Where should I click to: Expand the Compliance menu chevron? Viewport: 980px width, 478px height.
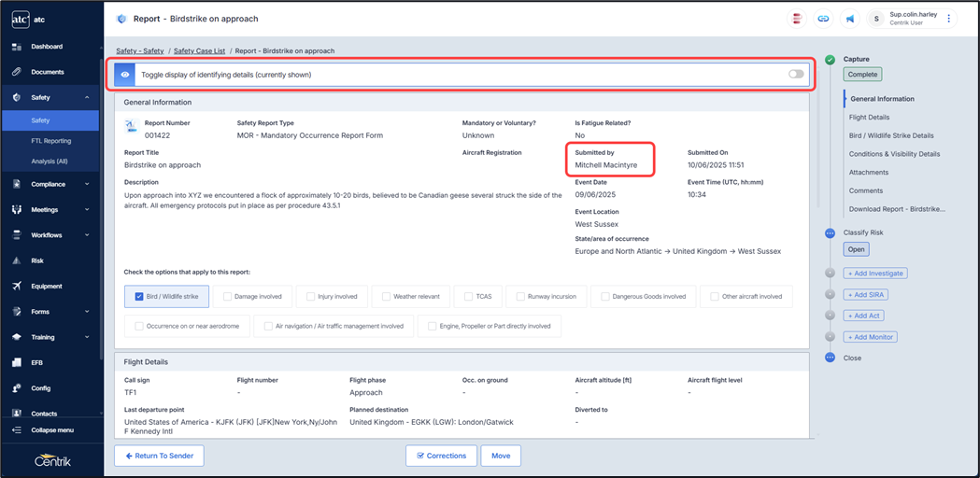coord(87,184)
